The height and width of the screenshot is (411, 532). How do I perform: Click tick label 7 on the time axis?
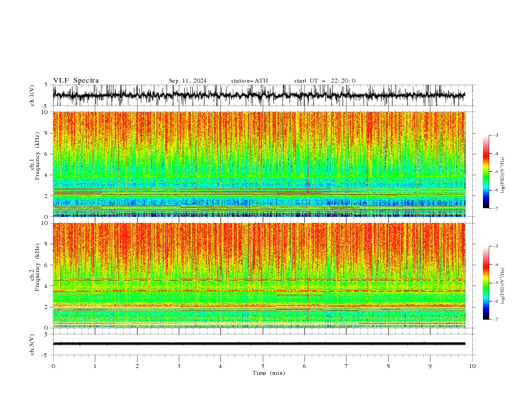(347, 366)
